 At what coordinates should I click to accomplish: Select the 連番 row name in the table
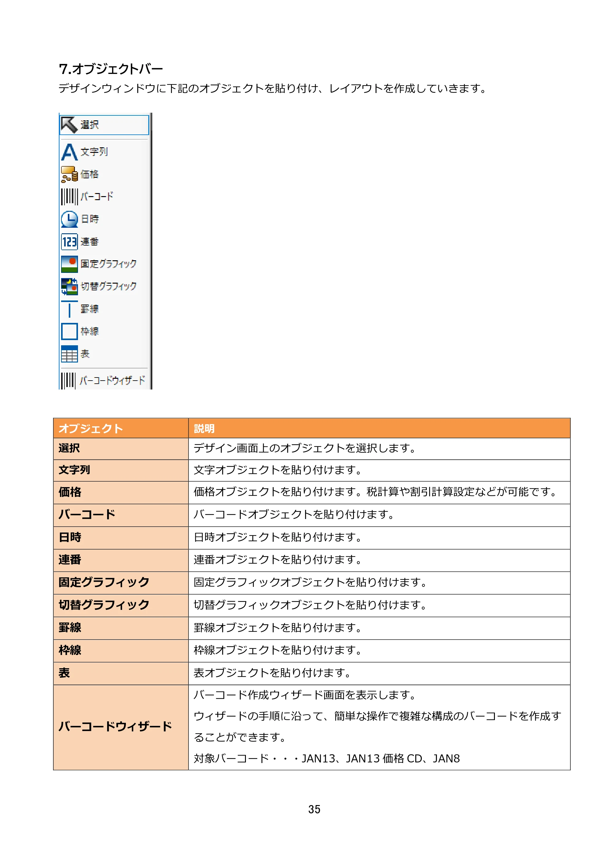click(x=70, y=560)
